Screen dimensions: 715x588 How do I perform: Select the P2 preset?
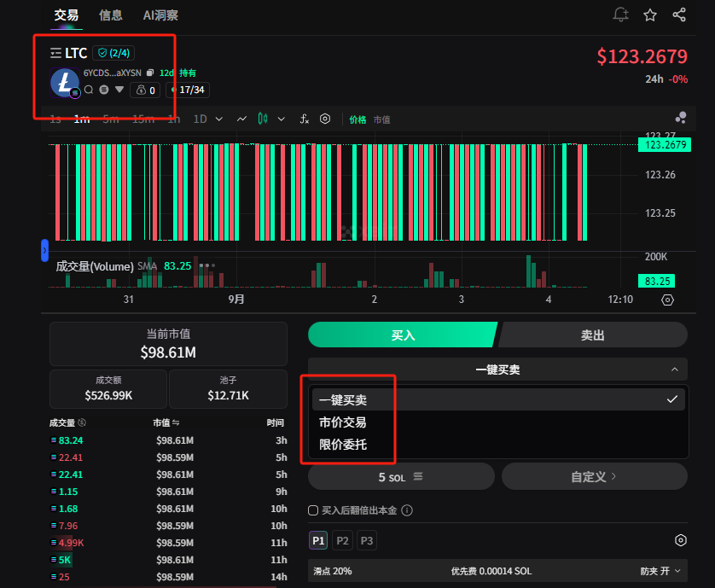[342, 540]
